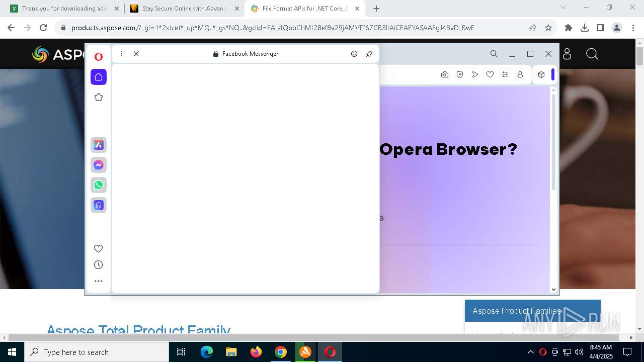Click the Opera page scrollbar up arrow
This screenshot has height=362, width=644.
554,90
